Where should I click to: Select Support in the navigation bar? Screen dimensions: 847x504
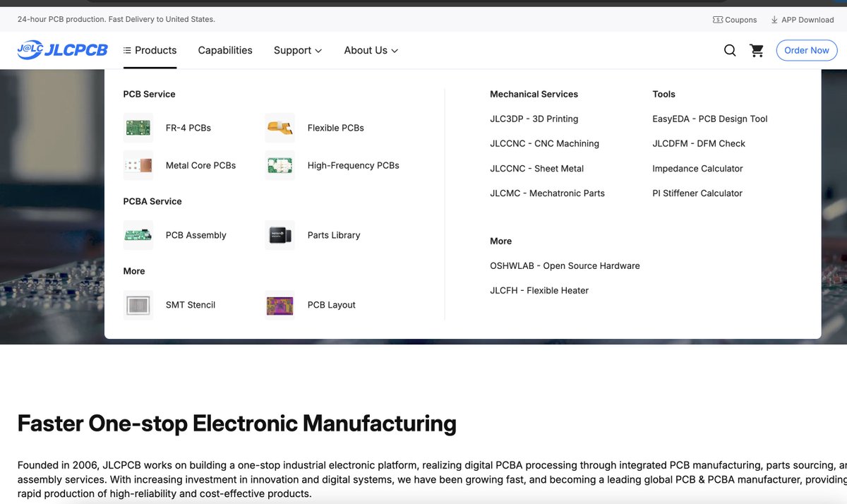pyautogui.click(x=292, y=50)
